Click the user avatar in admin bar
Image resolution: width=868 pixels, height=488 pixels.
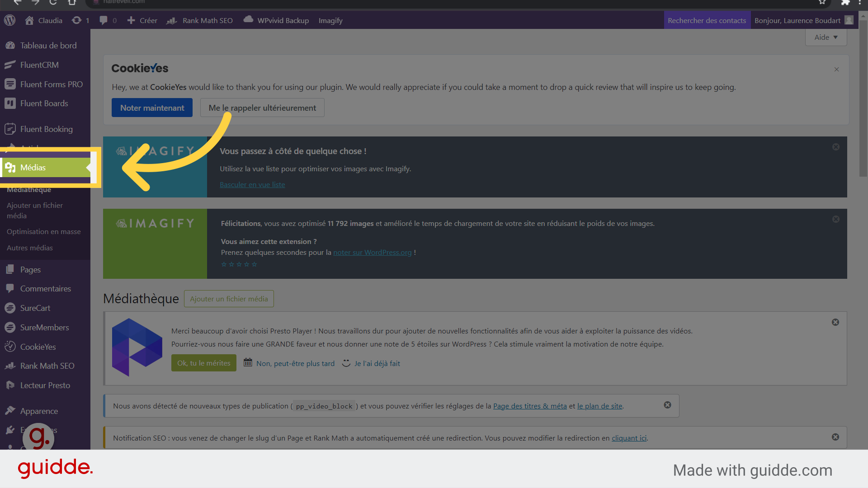tap(849, 20)
